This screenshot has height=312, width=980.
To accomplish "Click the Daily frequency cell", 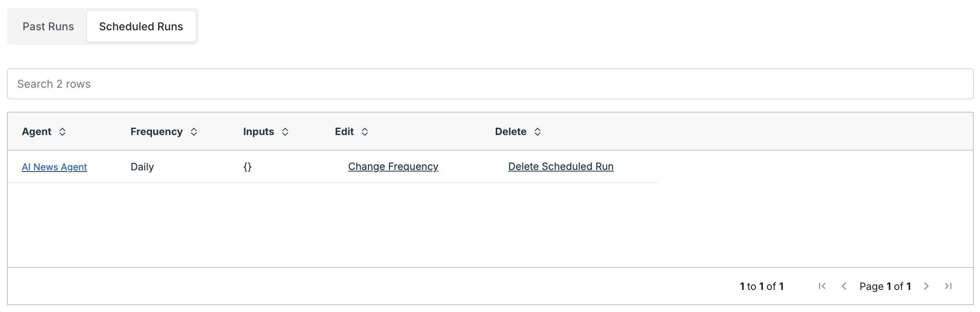I will click(142, 167).
